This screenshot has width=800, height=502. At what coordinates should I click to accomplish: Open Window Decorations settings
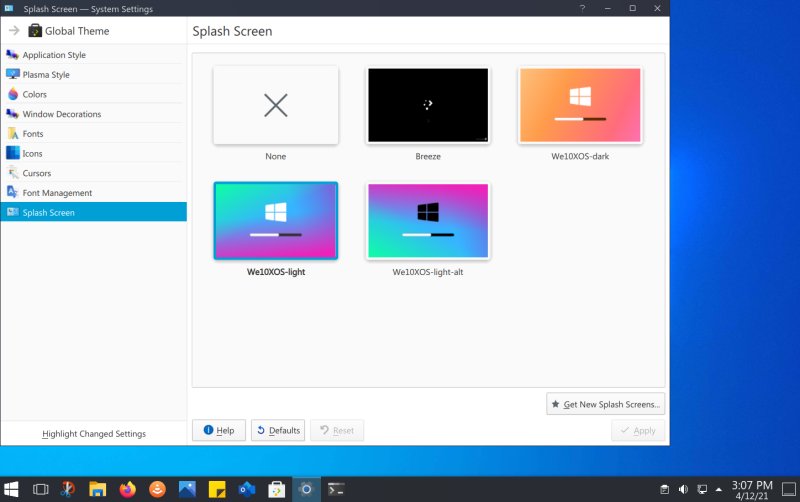(x=62, y=114)
